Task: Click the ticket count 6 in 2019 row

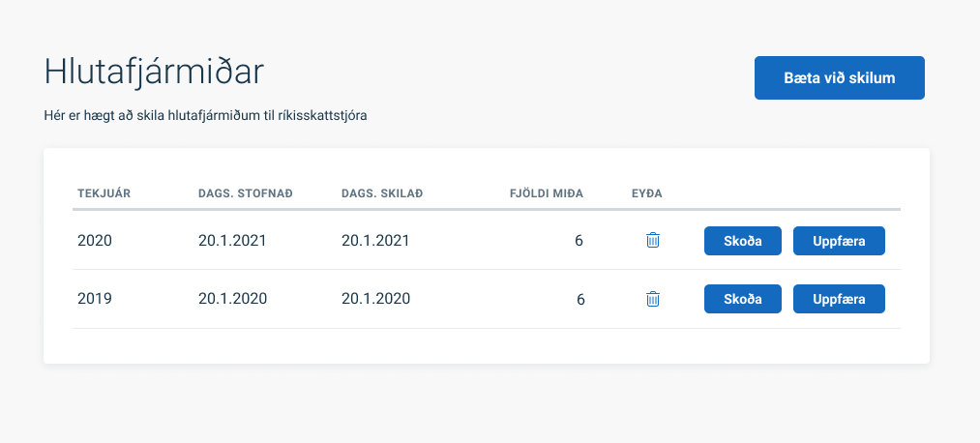Action: click(580, 300)
